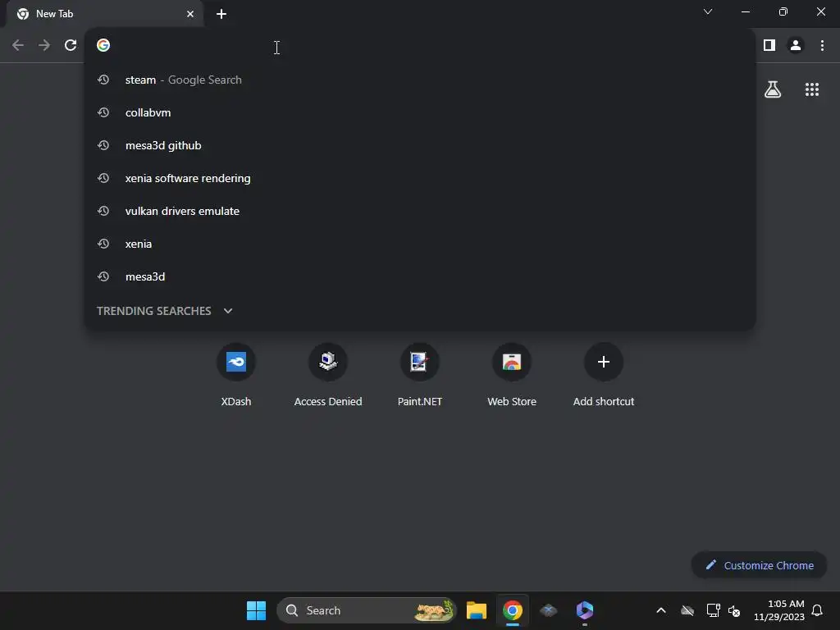Click the network tray icon
840x630 pixels.
pyautogui.click(x=713, y=610)
